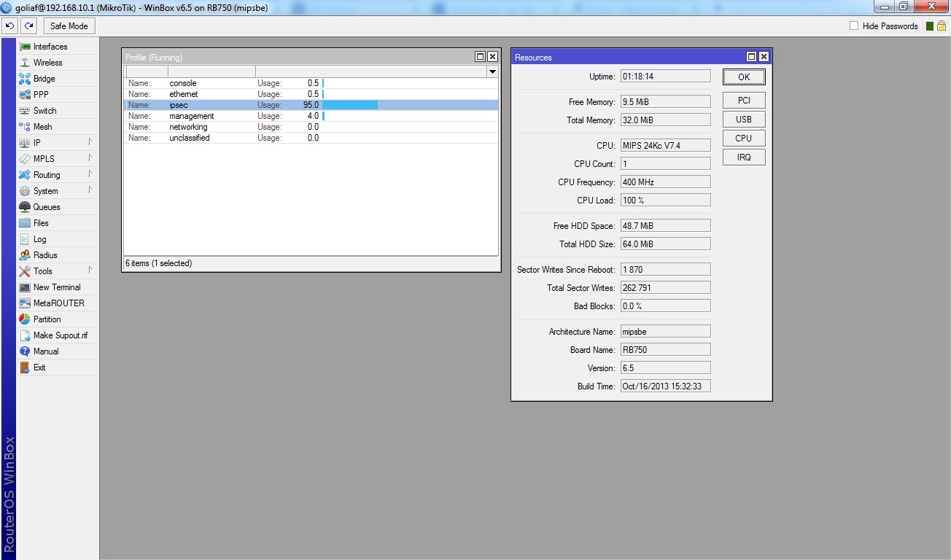Select the console row in Profile
Image resolution: width=951 pixels, height=560 pixels.
coord(311,83)
